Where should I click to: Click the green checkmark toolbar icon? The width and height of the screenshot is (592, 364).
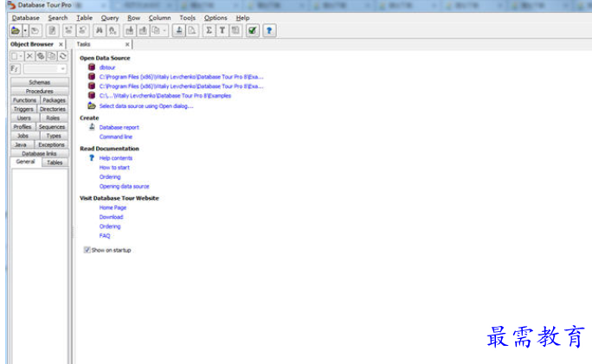(252, 30)
